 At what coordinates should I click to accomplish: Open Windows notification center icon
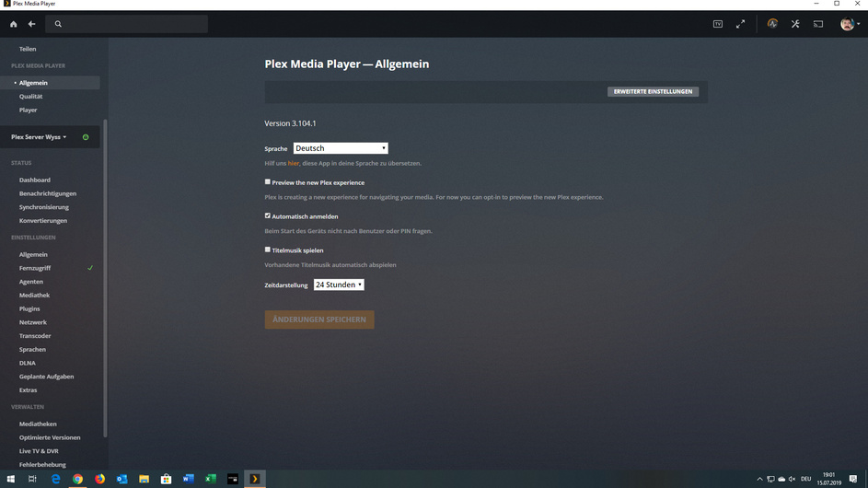pyautogui.click(x=853, y=479)
